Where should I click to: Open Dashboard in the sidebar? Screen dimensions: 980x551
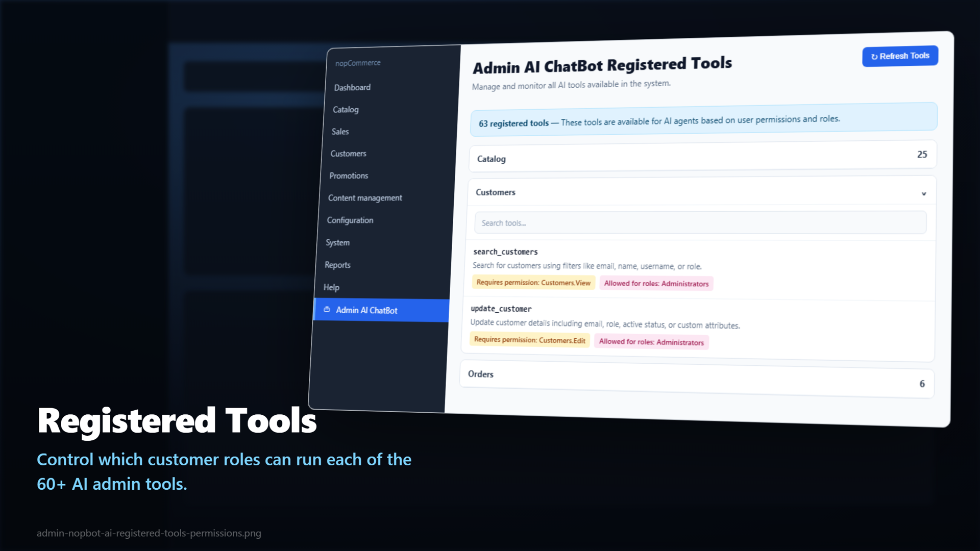pos(352,87)
